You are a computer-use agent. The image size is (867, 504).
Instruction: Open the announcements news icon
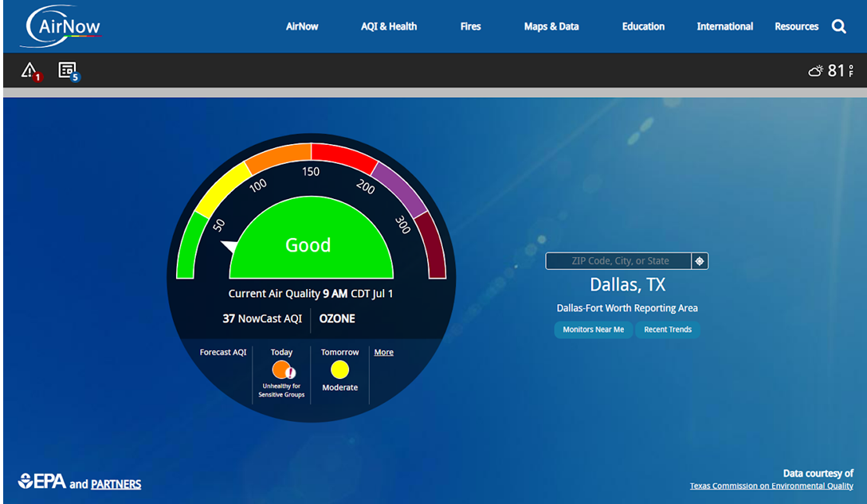[x=68, y=70]
